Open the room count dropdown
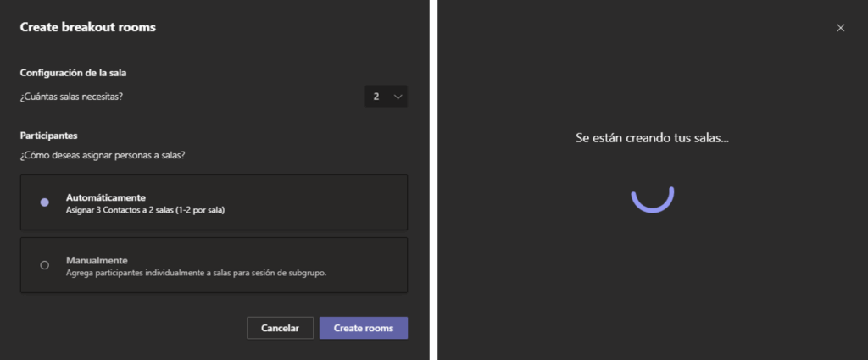The height and width of the screenshot is (360, 868). click(386, 97)
